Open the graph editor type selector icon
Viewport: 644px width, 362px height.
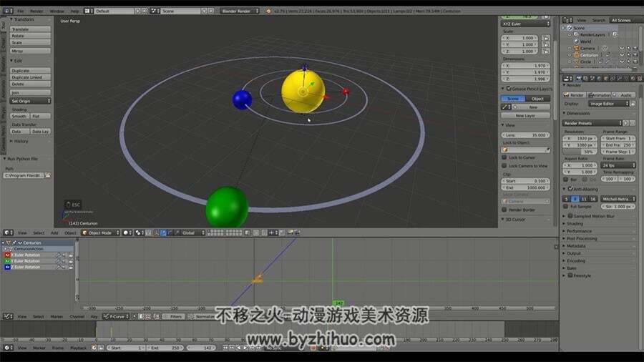coord(8,316)
